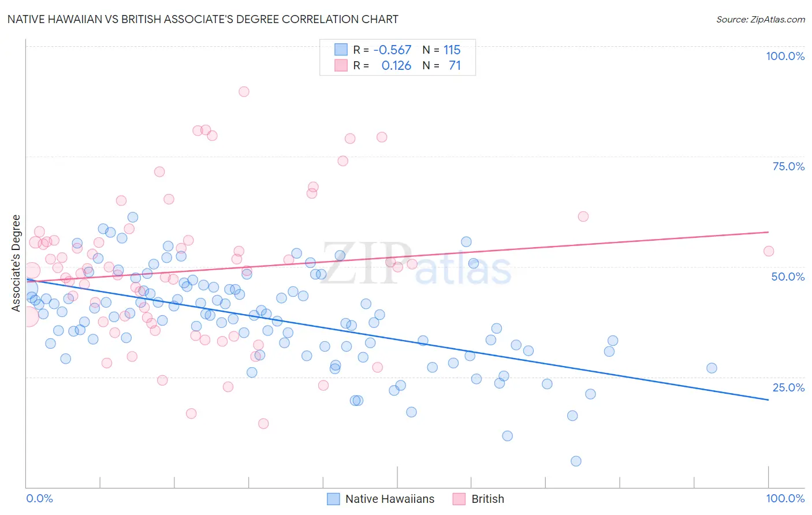This screenshot has height=515, width=812.
Task: Toggle the Native Hawaiians legend label
Action: (390, 499)
